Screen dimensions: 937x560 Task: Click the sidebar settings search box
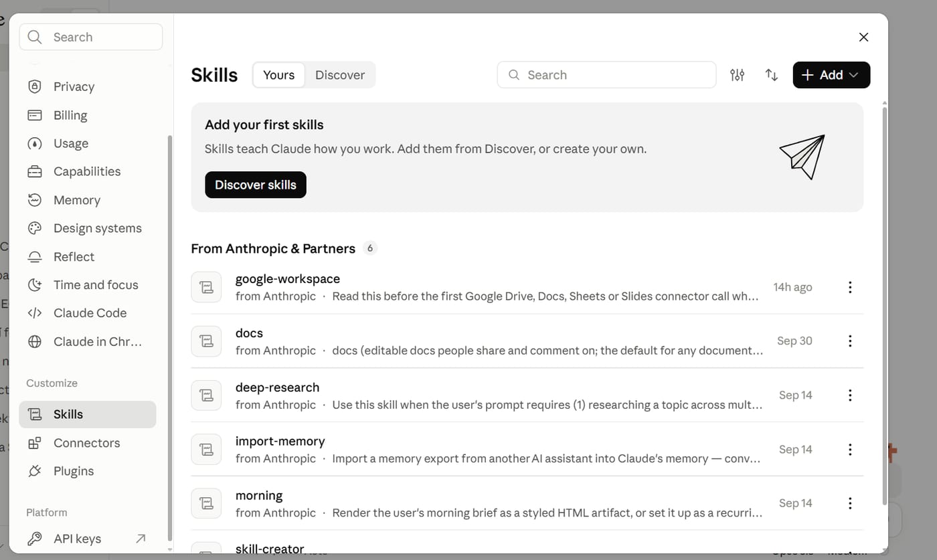coord(91,37)
